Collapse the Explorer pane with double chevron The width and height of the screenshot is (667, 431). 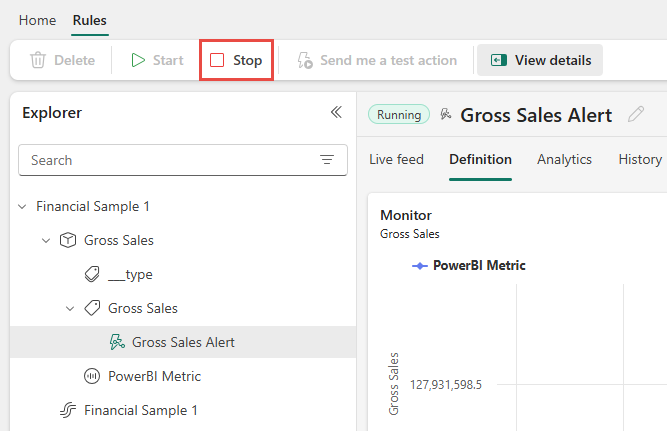click(336, 113)
